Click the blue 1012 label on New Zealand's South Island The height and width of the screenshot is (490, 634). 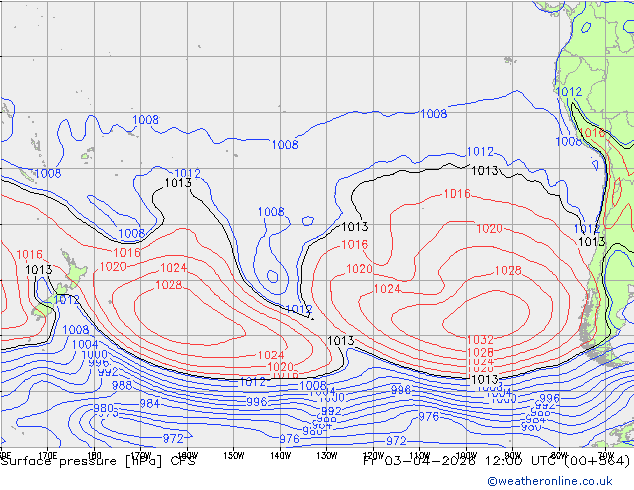coord(66,300)
